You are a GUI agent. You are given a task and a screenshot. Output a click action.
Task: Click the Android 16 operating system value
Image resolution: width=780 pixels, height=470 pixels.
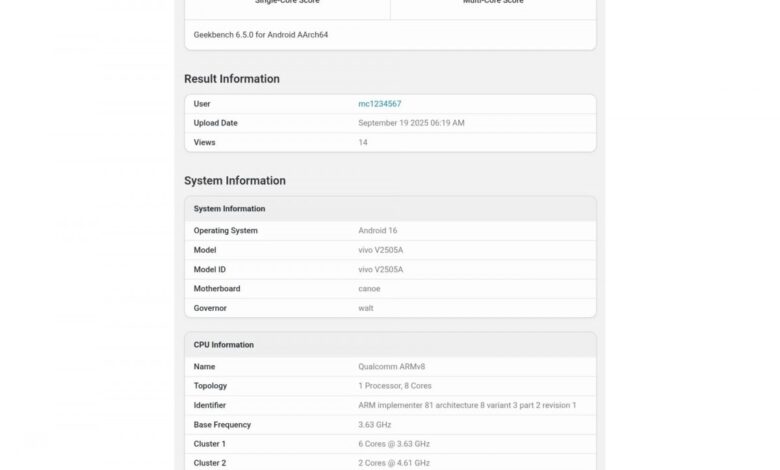pos(378,231)
